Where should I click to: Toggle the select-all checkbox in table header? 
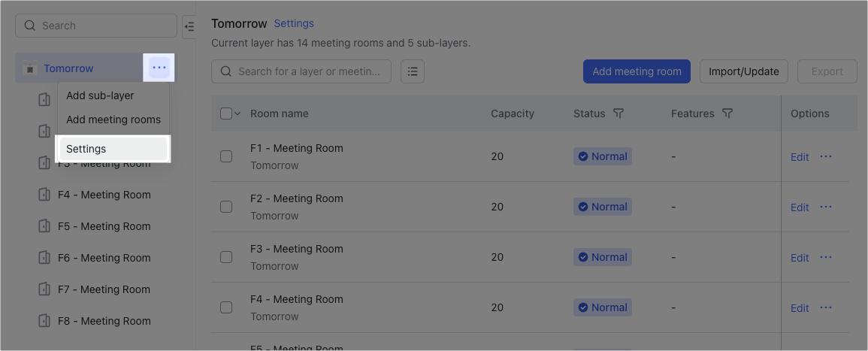click(x=226, y=113)
